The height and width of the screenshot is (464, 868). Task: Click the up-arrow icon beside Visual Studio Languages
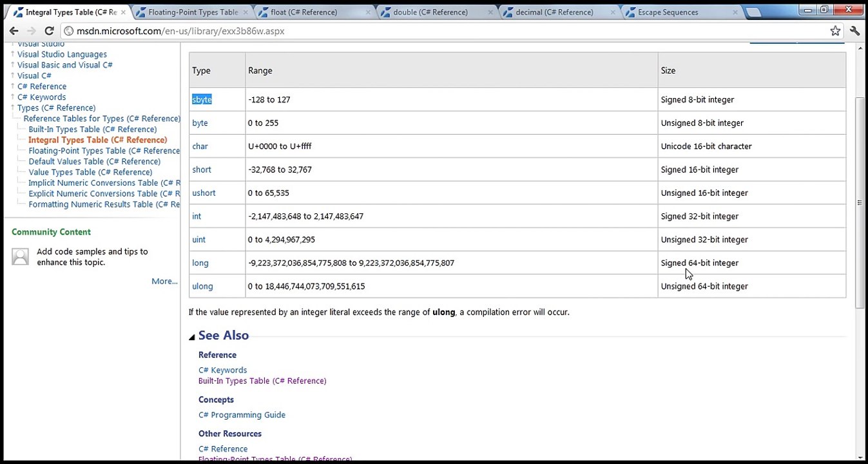[x=12, y=54]
